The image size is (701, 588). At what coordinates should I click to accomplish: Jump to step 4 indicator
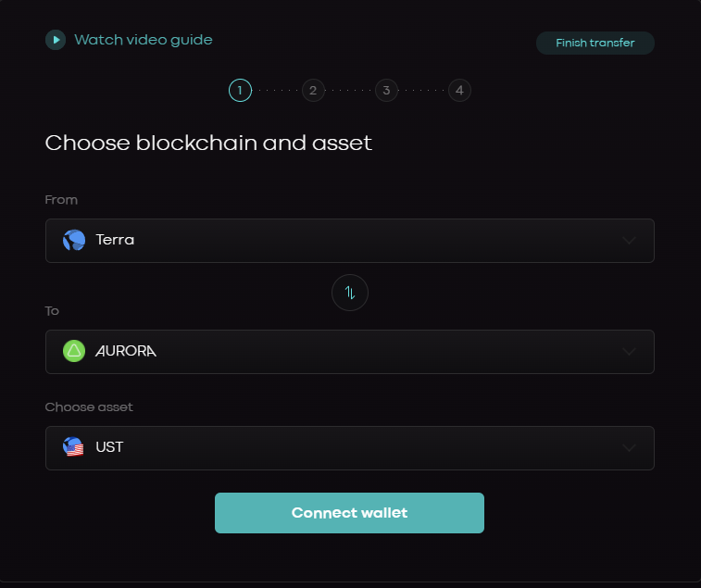pyautogui.click(x=459, y=91)
